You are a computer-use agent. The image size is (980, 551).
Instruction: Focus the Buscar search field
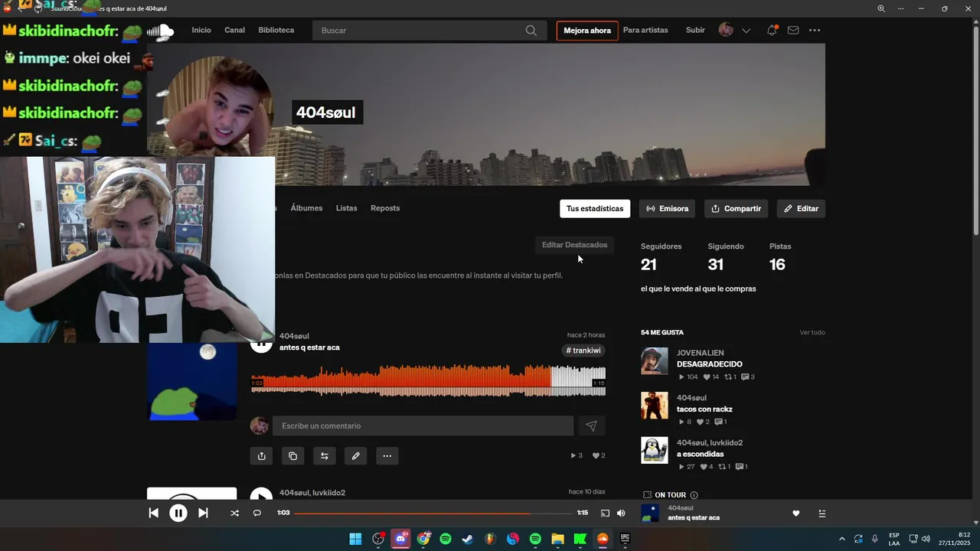429,31
